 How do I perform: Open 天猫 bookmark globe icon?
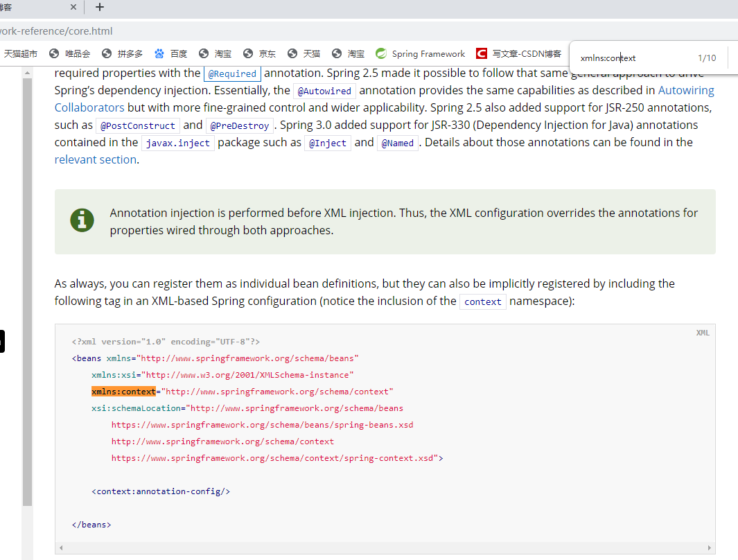pos(292,53)
